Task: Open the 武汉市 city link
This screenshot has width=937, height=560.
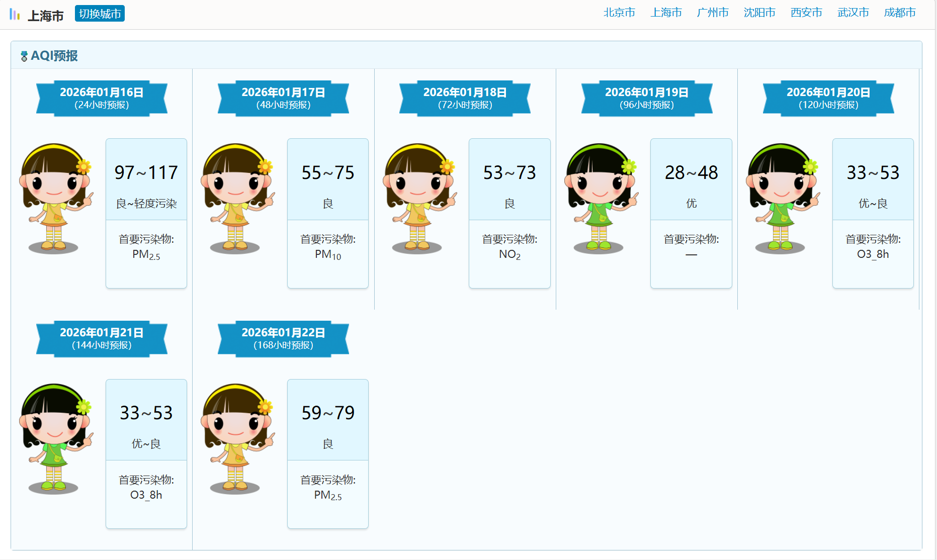Action: coord(853,13)
